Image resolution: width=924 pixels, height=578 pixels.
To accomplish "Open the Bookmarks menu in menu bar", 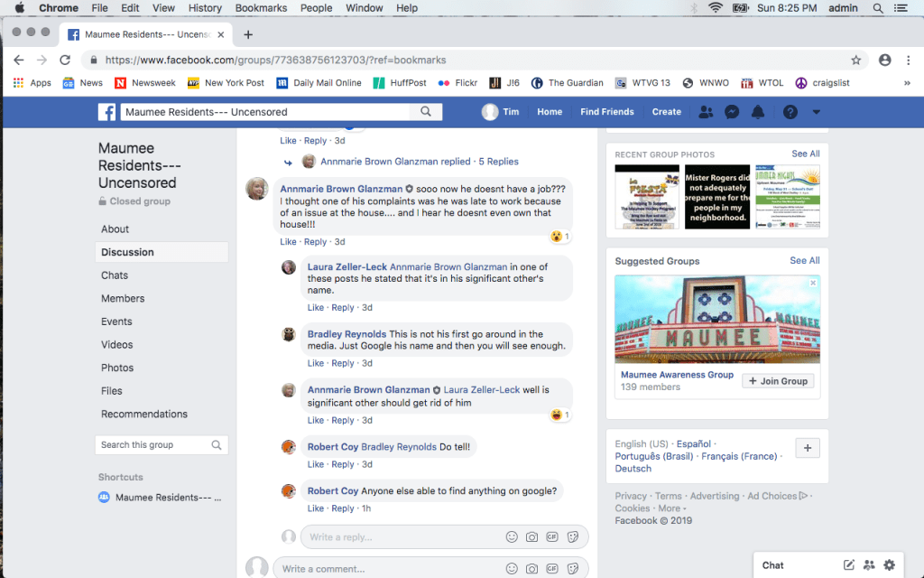I will (x=260, y=8).
